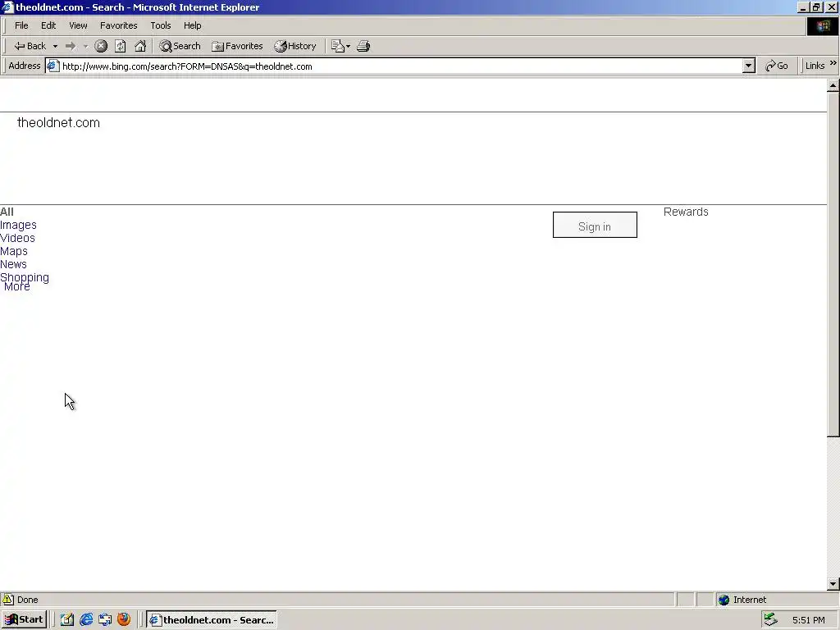Click the page icon in Address bar
840x630 pixels.
click(52, 66)
